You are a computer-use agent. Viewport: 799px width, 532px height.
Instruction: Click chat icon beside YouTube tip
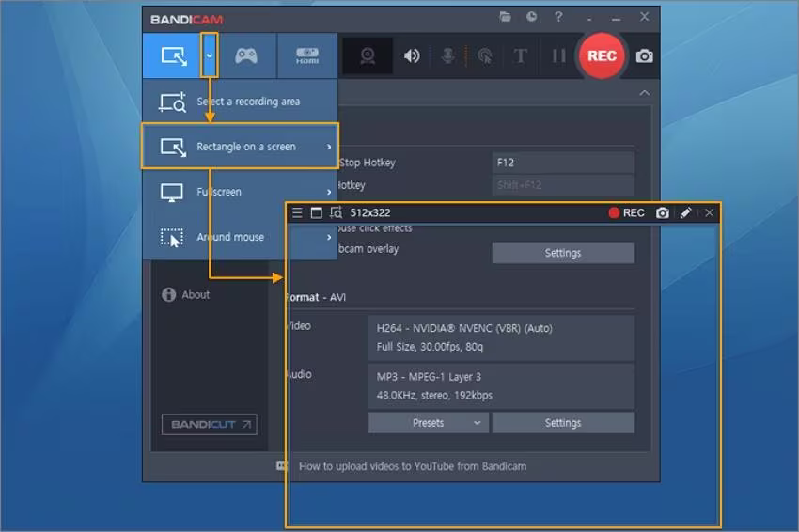(x=281, y=466)
